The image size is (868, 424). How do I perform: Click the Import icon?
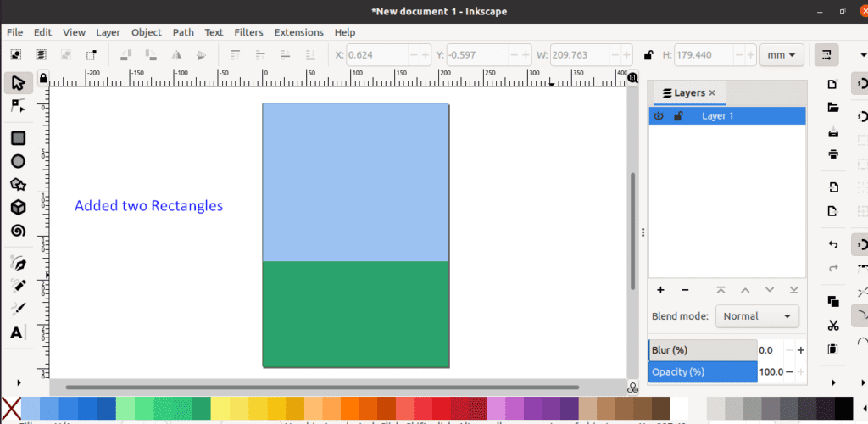pos(832,187)
